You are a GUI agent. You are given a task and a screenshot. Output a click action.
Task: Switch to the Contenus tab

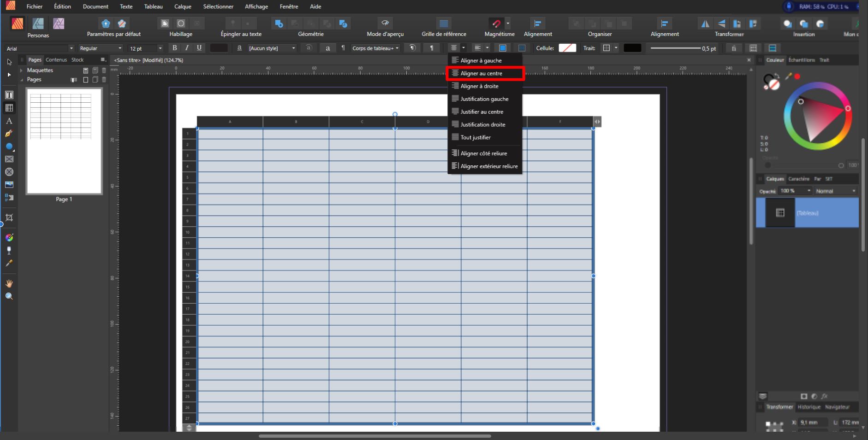(x=56, y=60)
